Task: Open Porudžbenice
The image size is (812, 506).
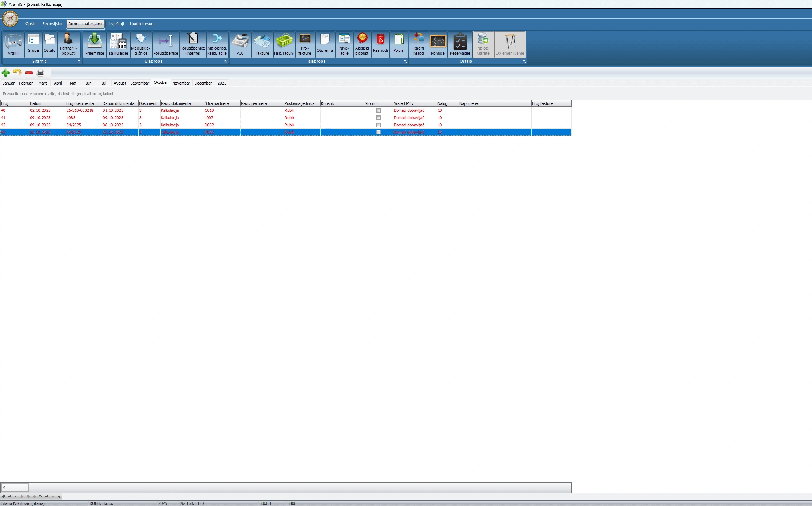Action: click(166, 44)
